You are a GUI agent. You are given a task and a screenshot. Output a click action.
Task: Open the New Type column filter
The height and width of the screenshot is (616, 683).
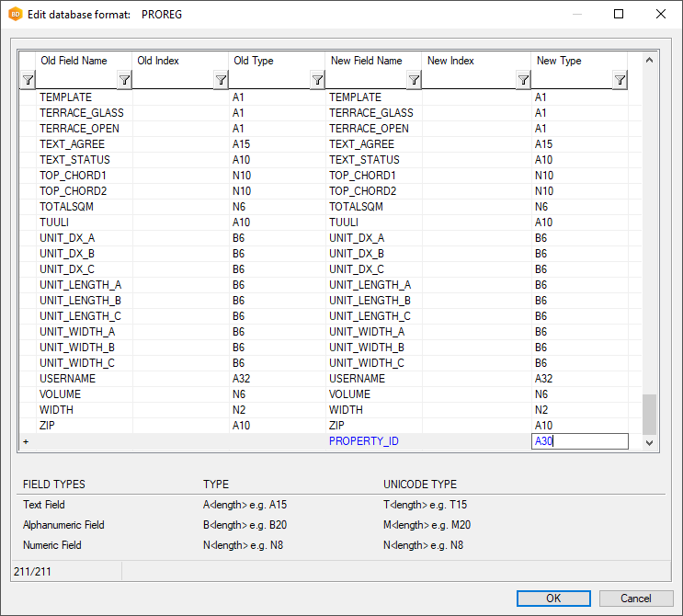[620, 81]
